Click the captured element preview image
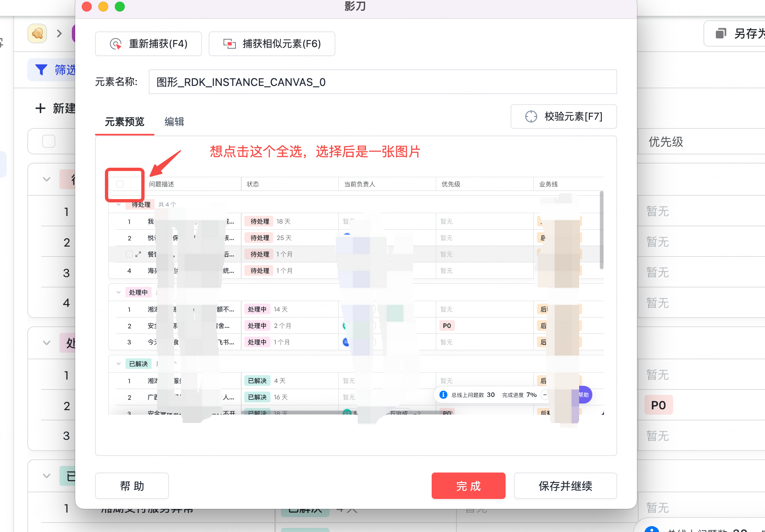Image resolution: width=765 pixels, height=532 pixels. tap(356, 295)
